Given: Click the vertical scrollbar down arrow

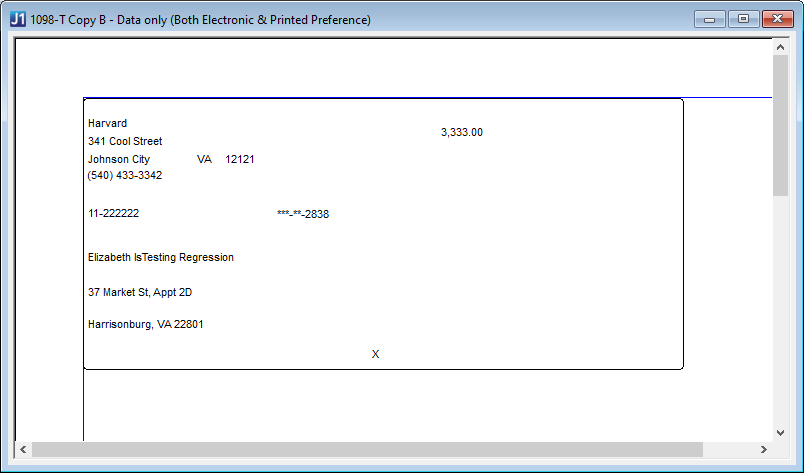Looking at the screenshot, I should 780,433.
